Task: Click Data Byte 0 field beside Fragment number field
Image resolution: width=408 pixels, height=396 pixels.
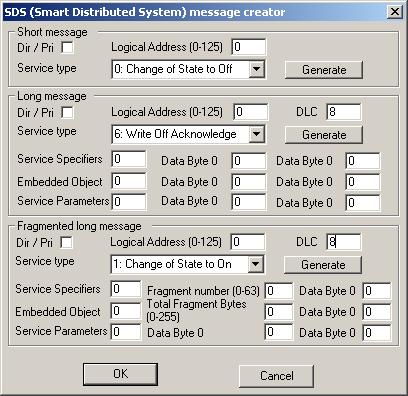Action: click(377, 291)
